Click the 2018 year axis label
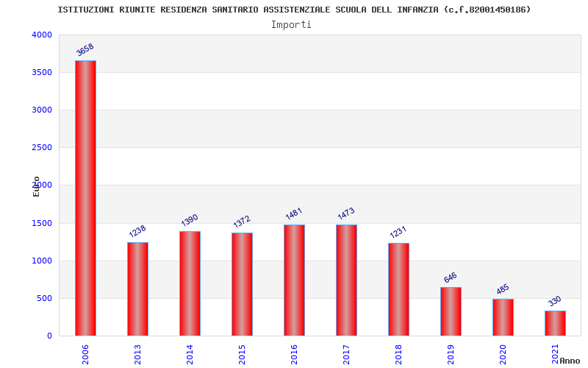This screenshot has width=588, height=368. tap(398, 354)
